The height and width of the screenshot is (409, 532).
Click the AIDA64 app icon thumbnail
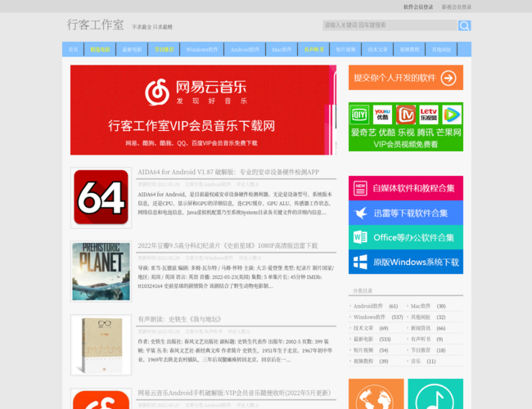click(x=101, y=198)
